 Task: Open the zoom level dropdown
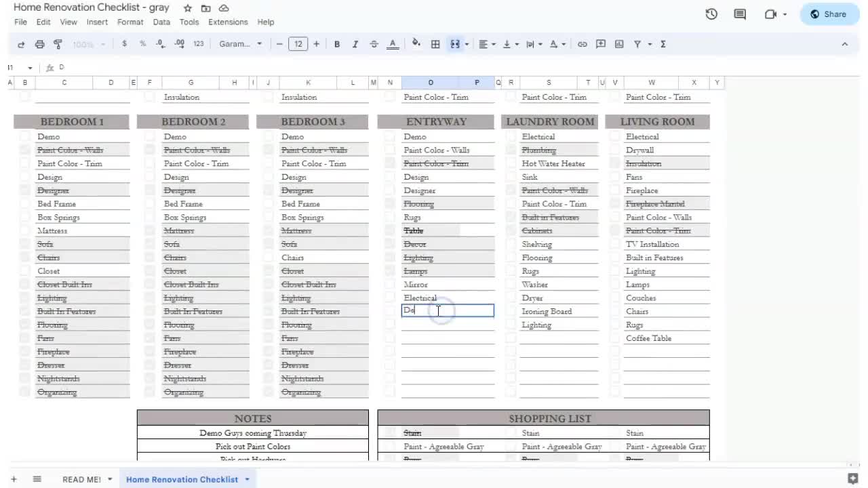click(x=89, y=44)
